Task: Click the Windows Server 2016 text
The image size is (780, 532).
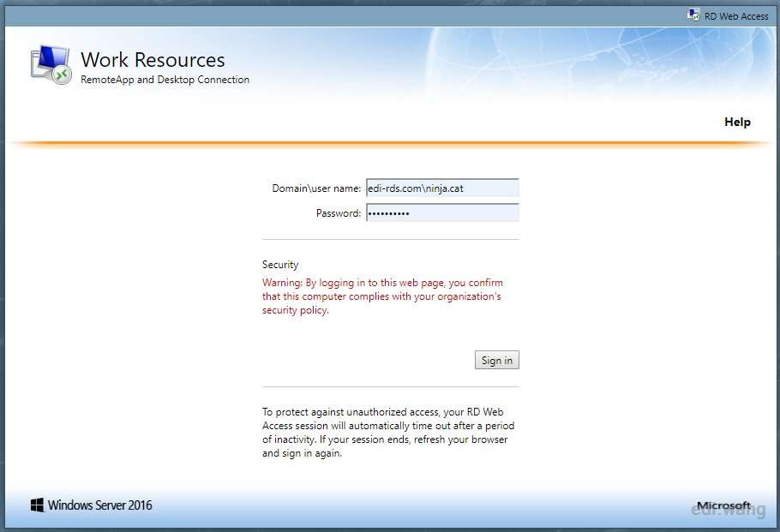Action: pos(100,505)
